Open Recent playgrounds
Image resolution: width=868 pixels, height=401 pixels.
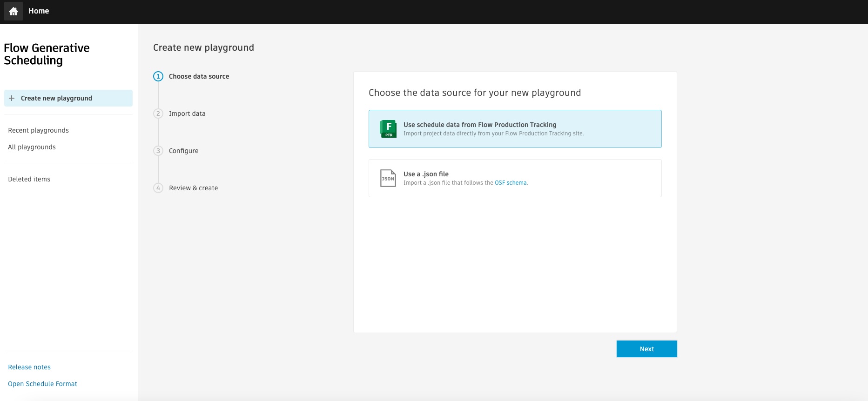coord(39,130)
